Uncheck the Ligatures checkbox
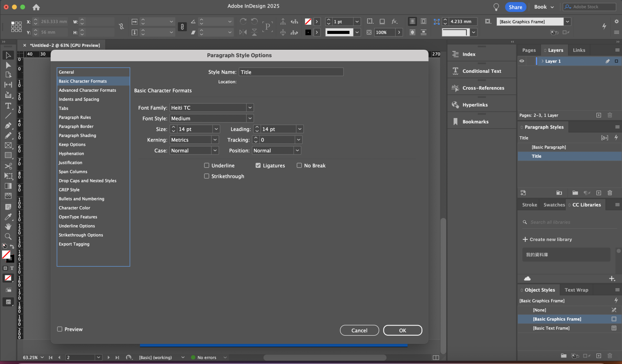Image resolution: width=622 pixels, height=364 pixels. 258,165
